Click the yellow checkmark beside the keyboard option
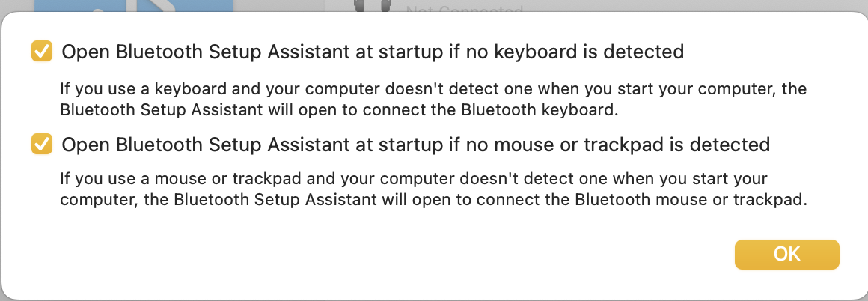 41,52
